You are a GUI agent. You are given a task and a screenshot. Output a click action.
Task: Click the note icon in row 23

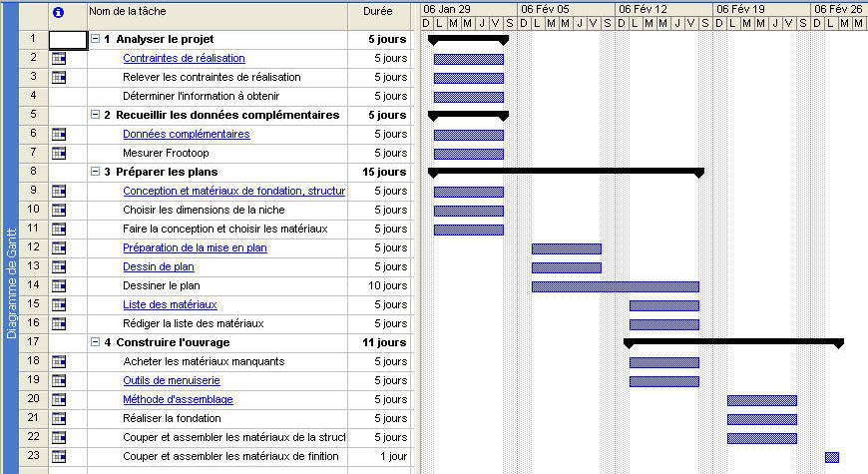click(59, 456)
